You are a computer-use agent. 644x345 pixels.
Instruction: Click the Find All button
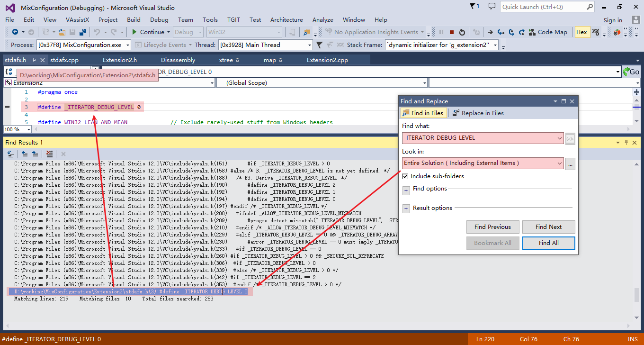(x=549, y=243)
